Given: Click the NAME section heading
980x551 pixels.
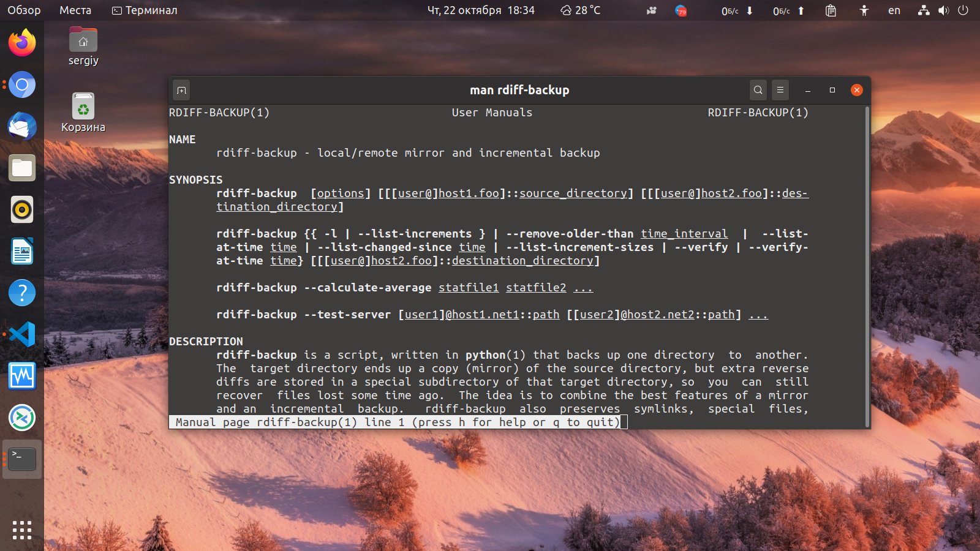Looking at the screenshot, I should [183, 140].
